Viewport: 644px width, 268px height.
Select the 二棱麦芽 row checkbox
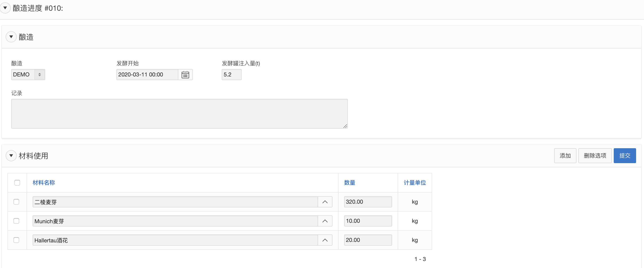(16, 202)
